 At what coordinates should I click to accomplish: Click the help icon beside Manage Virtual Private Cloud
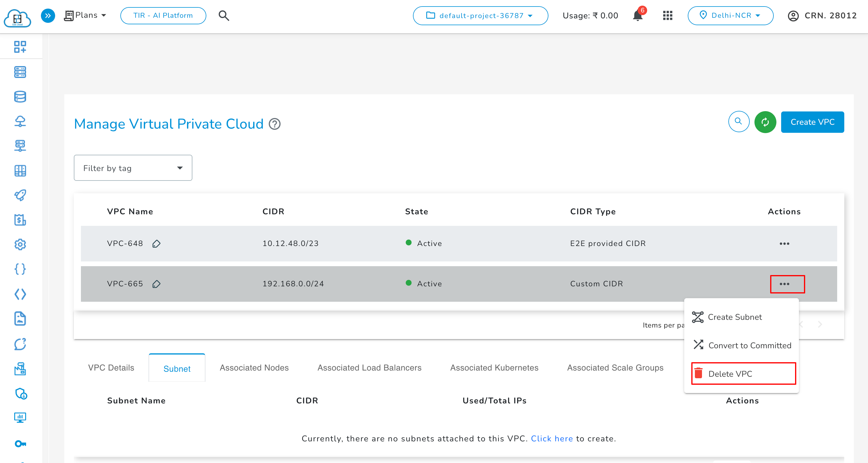pyautogui.click(x=275, y=124)
